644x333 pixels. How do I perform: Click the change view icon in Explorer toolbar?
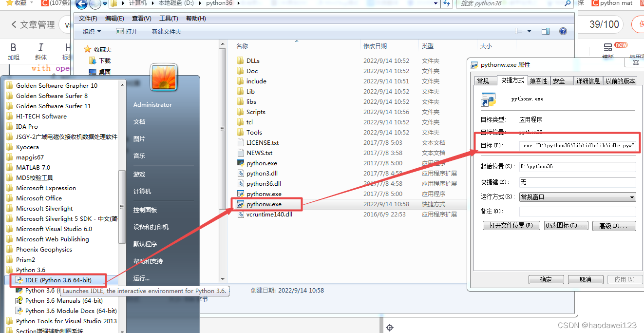click(x=519, y=31)
